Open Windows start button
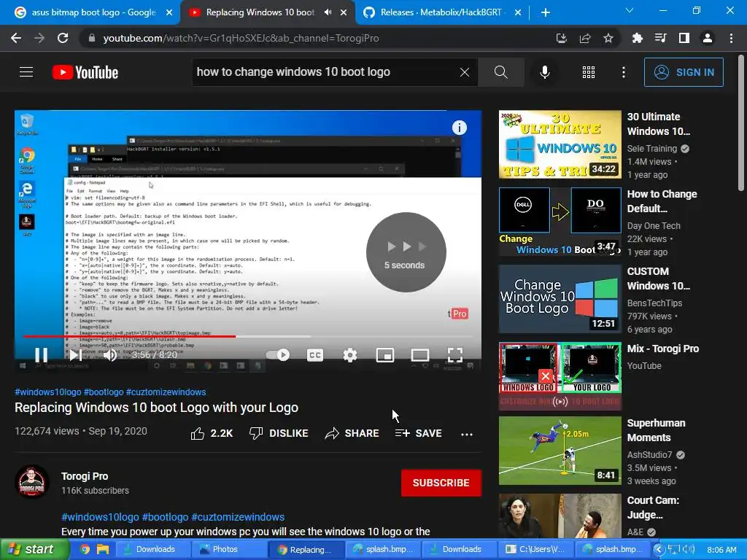The height and width of the screenshot is (560, 747). (x=34, y=549)
